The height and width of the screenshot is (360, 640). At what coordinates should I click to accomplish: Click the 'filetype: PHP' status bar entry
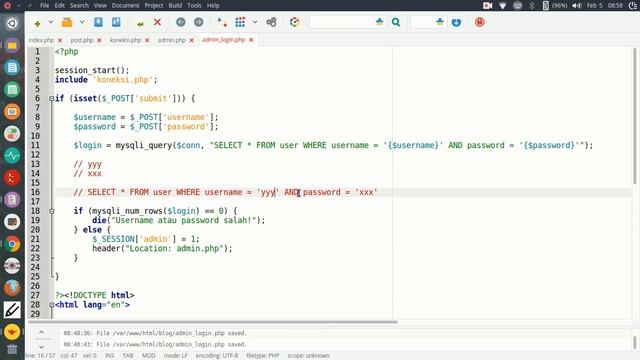(x=262, y=356)
